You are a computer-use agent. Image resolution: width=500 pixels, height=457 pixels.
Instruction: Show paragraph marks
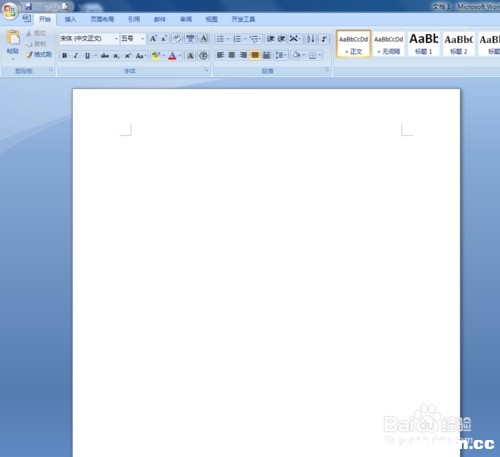[x=324, y=39]
